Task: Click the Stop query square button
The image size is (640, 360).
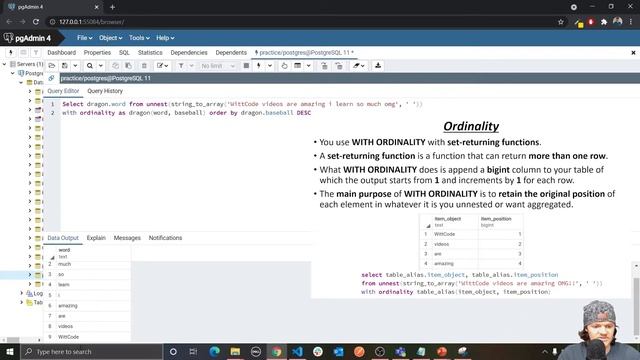Action: pyautogui.click(x=246, y=66)
